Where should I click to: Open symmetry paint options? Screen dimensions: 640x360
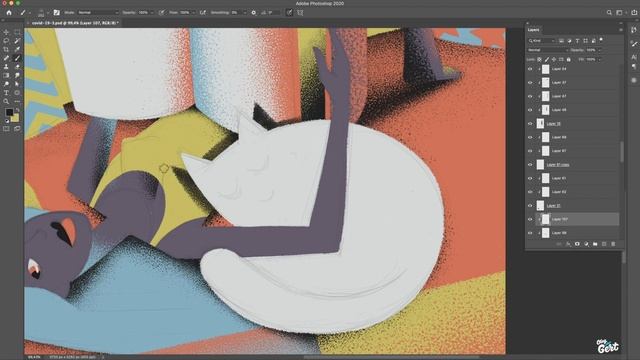coord(300,13)
